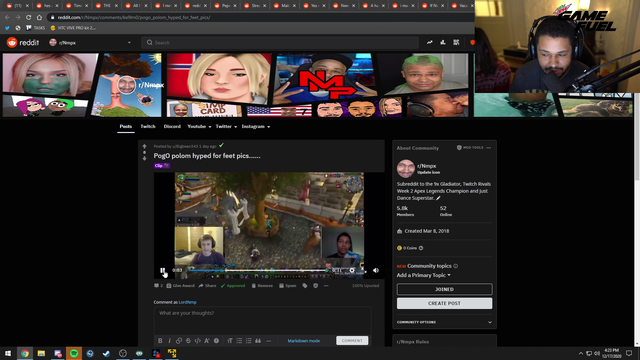This screenshot has width=640, height=360.
Task: Open Spotify from the taskbar
Action: (74, 353)
